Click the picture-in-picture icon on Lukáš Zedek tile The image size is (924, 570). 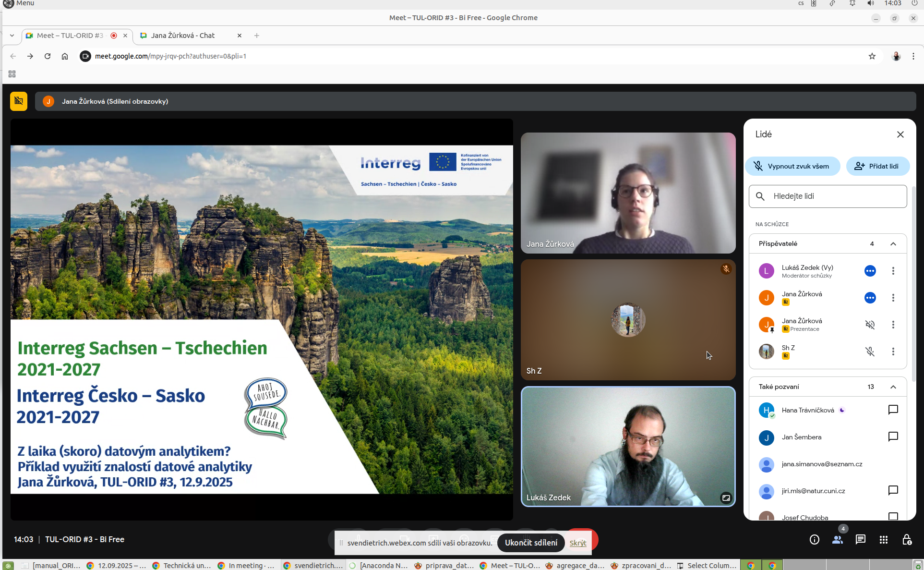726,497
